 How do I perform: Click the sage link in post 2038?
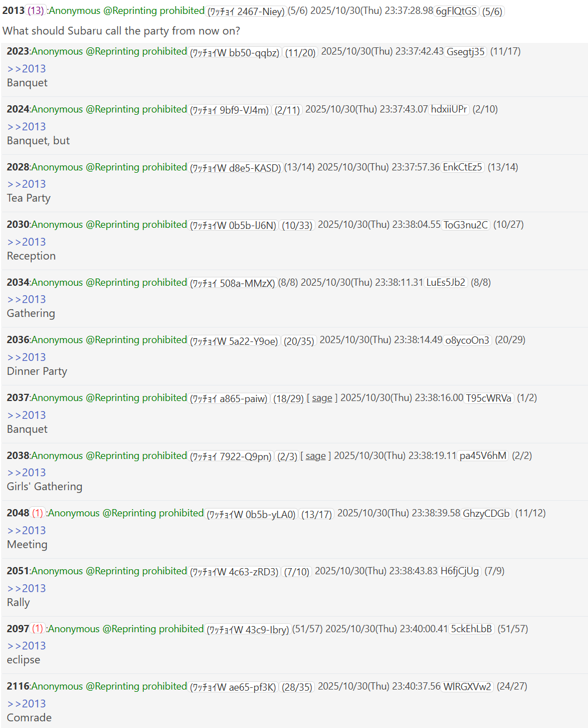(315, 456)
